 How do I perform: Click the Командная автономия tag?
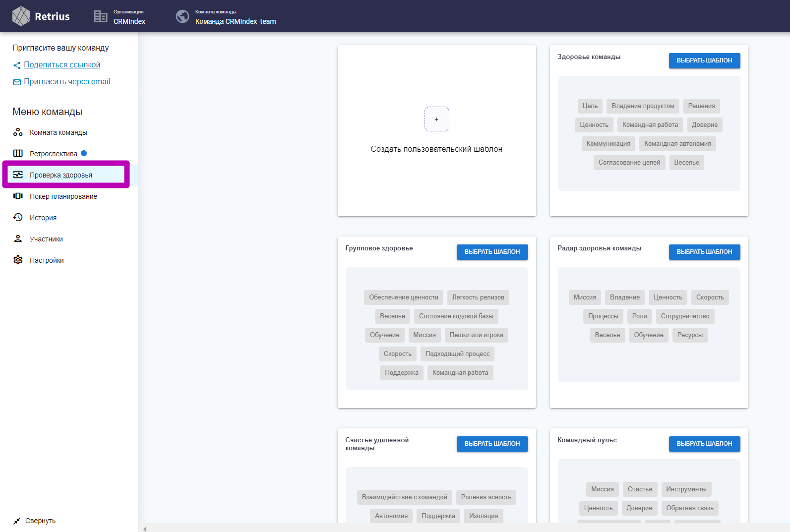click(x=677, y=144)
